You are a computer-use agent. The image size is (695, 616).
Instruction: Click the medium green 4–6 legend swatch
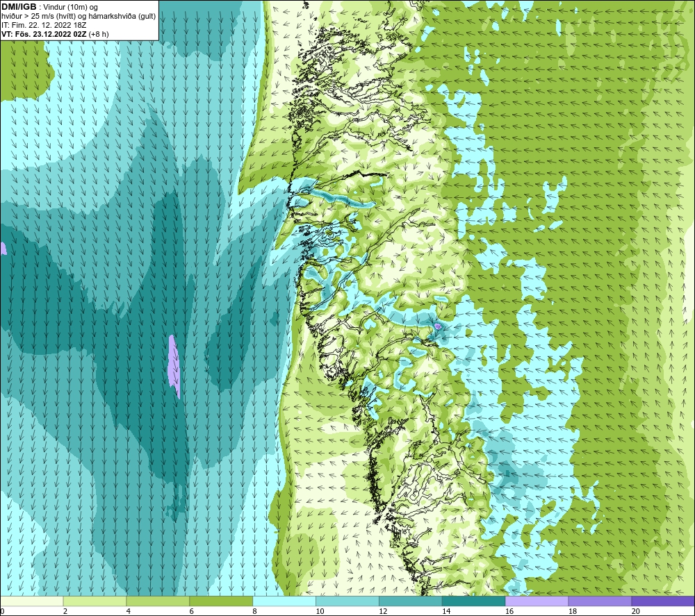158,601
